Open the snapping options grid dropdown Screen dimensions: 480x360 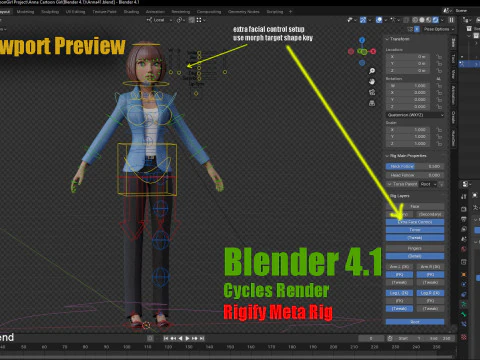point(200,20)
